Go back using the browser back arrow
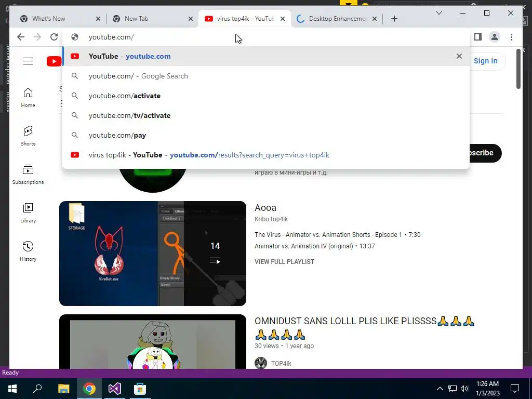Viewport: 532px width, 399px height. (x=21, y=37)
